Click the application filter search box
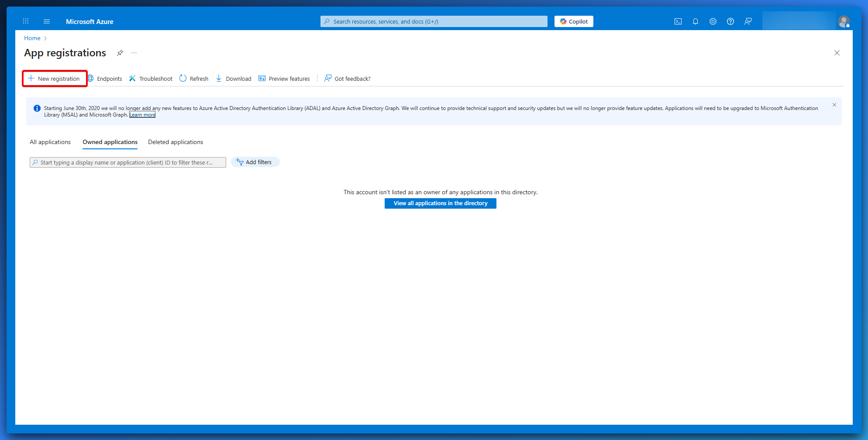868x440 pixels. 128,162
